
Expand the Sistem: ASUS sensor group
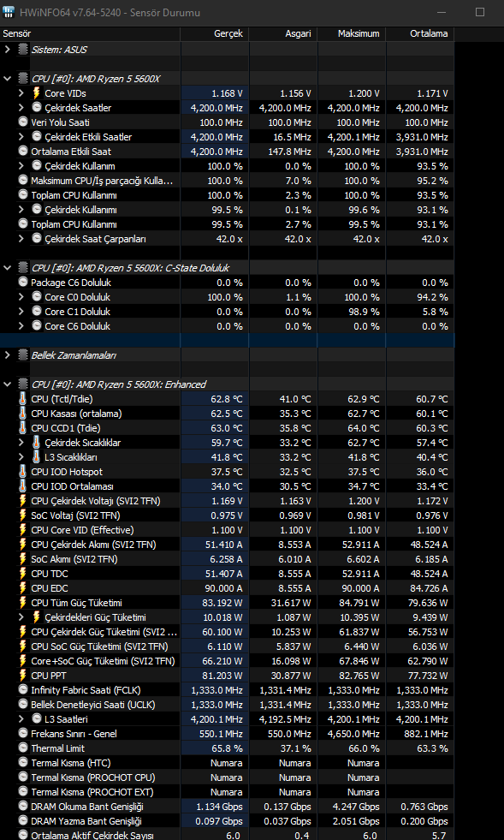coord(8,50)
